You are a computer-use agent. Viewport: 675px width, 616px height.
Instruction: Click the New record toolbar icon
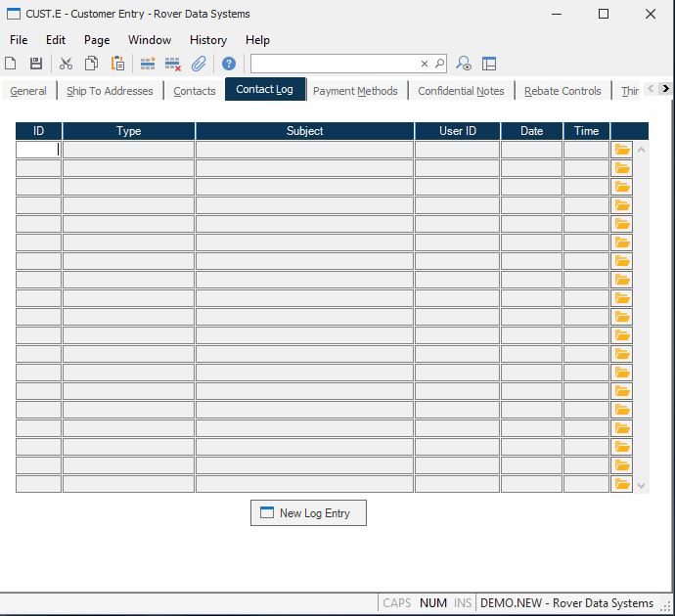pos(11,64)
